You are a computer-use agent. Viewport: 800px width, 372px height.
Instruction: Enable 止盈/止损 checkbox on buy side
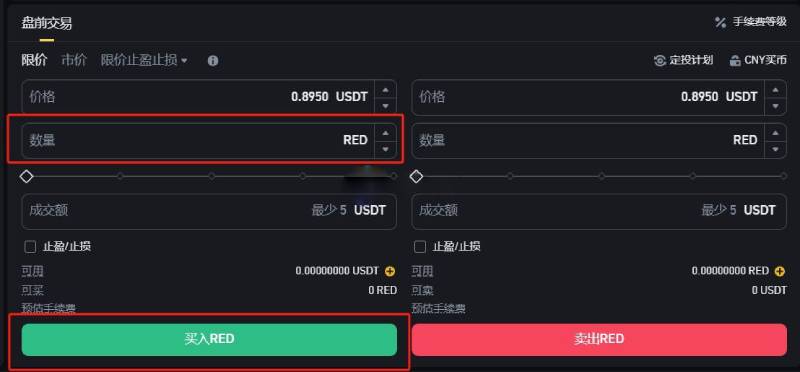[x=30, y=247]
